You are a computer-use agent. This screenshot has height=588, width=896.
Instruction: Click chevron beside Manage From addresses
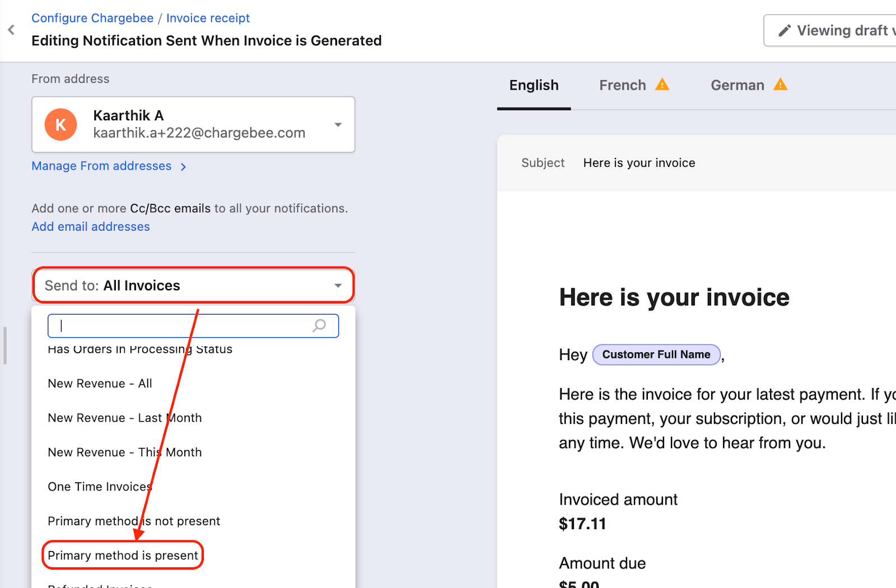coord(183,166)
